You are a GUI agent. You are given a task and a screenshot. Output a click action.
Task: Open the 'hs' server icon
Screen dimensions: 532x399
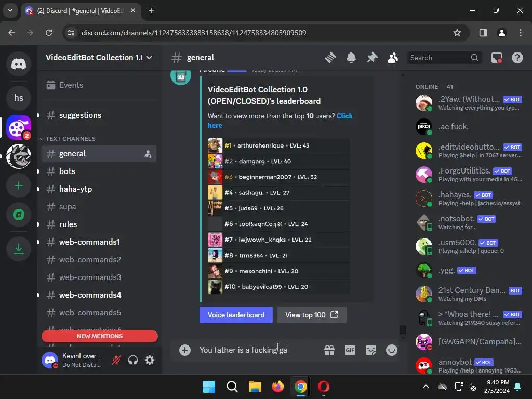coord(19,98)
